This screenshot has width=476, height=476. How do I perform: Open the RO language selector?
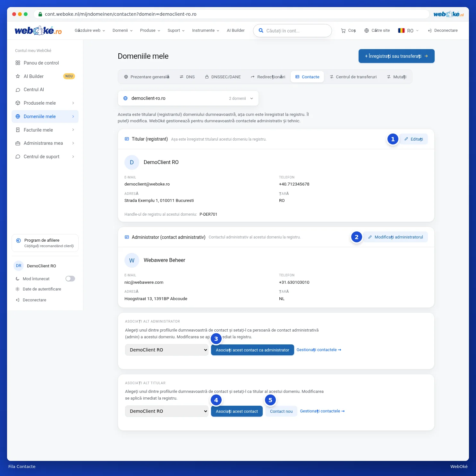tap(408, 30)
